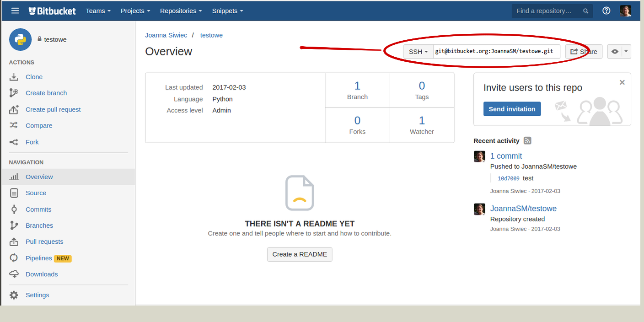Open the 1 Watcher stat link
Viewport: 644px width, 322px height.
[422, 125]
